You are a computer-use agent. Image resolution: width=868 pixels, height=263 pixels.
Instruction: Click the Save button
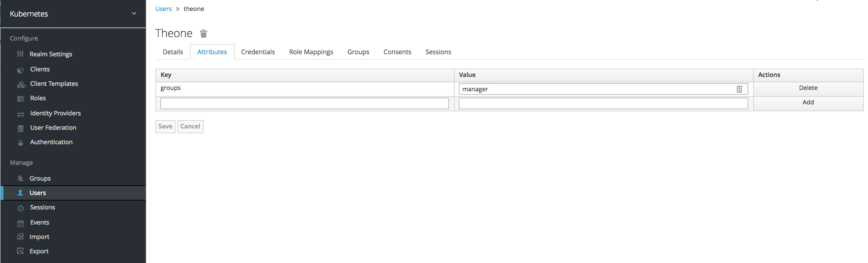(x=165, y=126)
